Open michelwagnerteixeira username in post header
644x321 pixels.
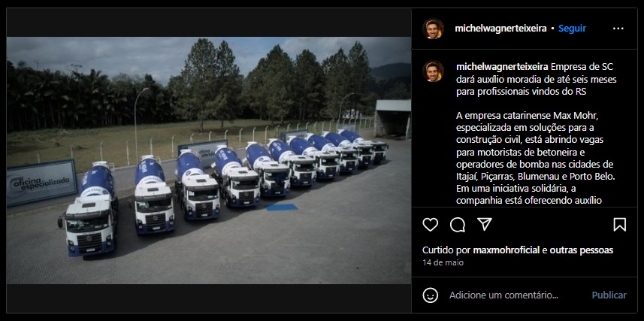(500, 29)
